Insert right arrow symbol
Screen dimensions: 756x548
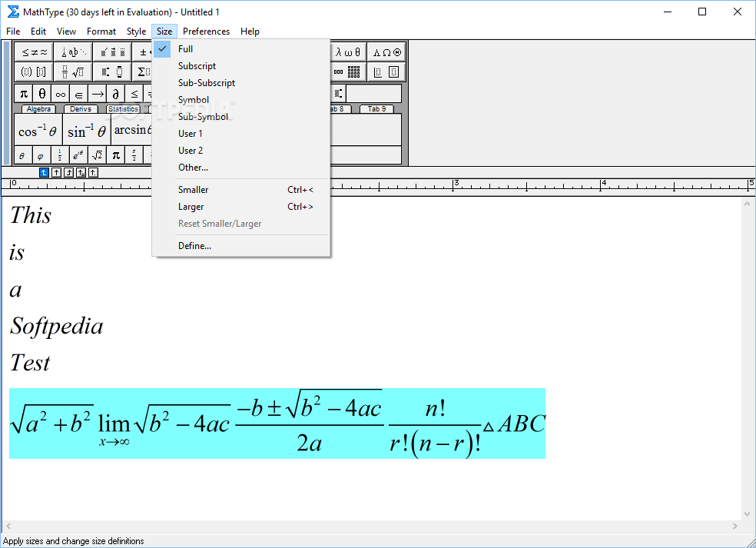pyautogui.click(x=98, y=94)
